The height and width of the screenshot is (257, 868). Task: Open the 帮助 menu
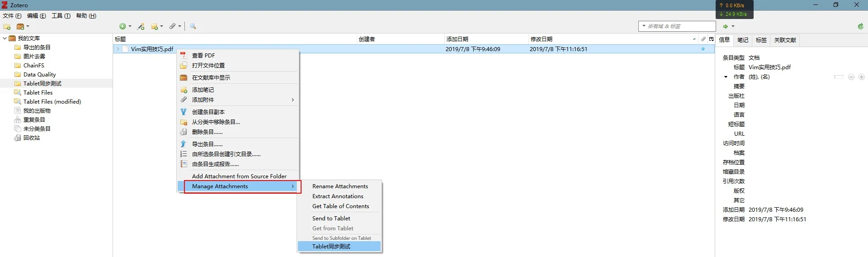pos(86,16)
